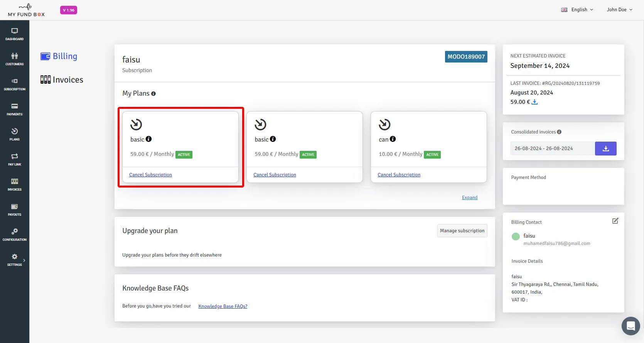Open the Plans sidebar section
Viewport: 644px width, 343px height.
pos(15,134)
